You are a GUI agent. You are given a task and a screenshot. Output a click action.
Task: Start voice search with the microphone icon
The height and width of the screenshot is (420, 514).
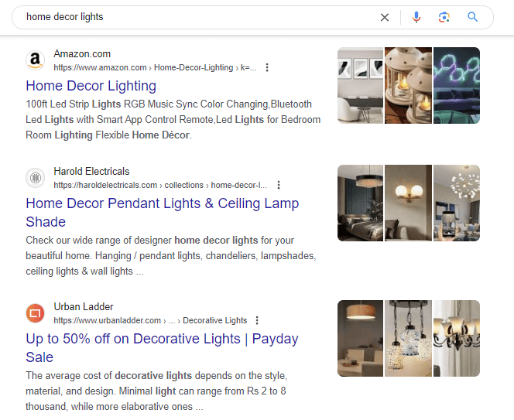(416, 17)
